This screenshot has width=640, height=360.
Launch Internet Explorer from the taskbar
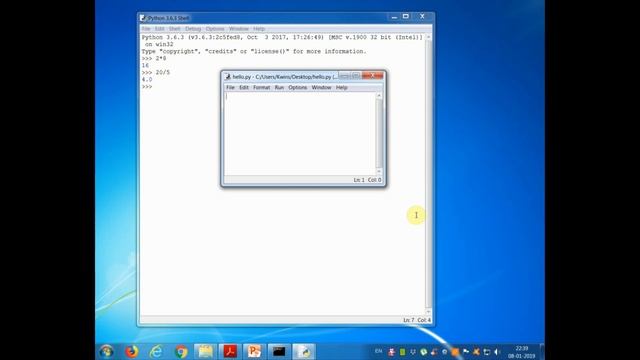[x=156, y=351]
